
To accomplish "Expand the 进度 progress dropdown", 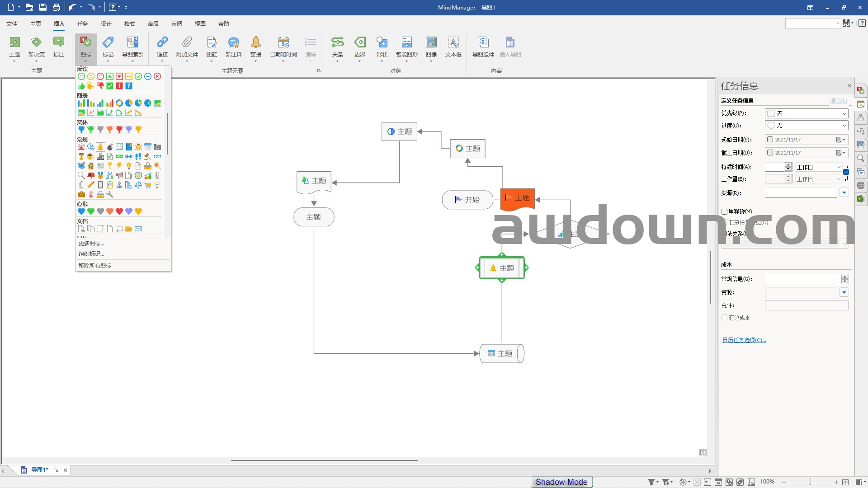I will coord(844,126).
